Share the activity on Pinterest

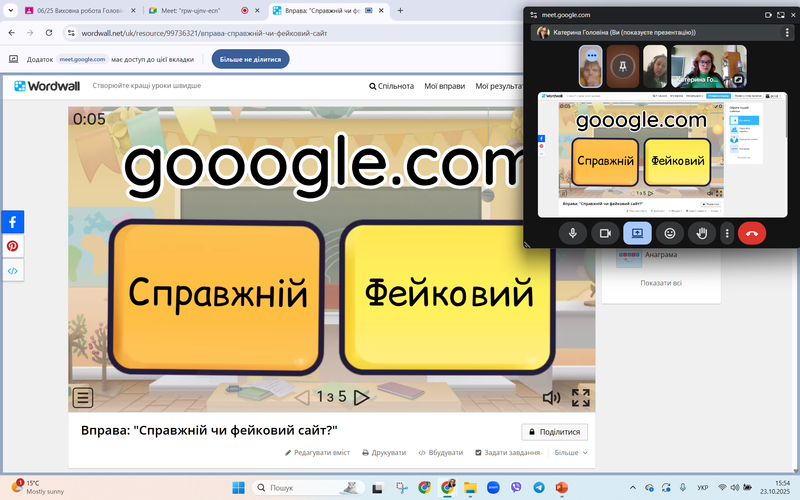(13, 246)
